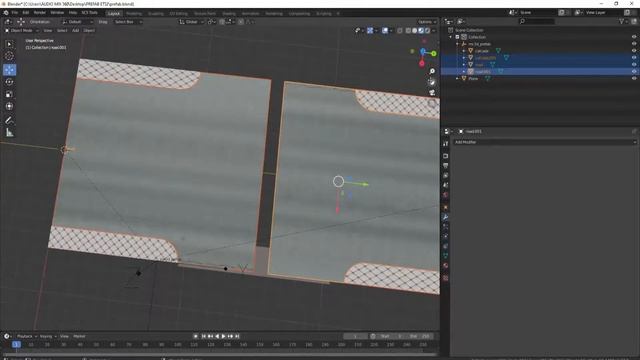The width and height of the screenshot is (640, 360).
Task: Activate the Rotate tool
Action: point(9,82)
